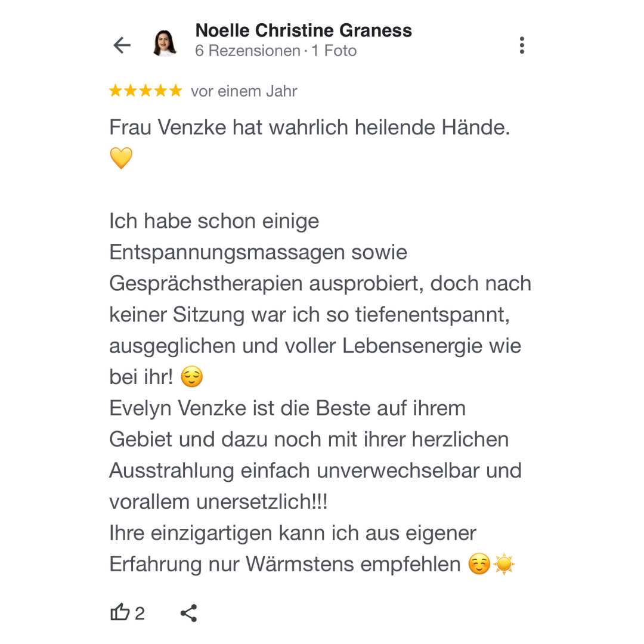Click the line 'Frau Venzke hat wahrlich heilende Hände.'
The image size is (644, 644).
coord(309,128)
